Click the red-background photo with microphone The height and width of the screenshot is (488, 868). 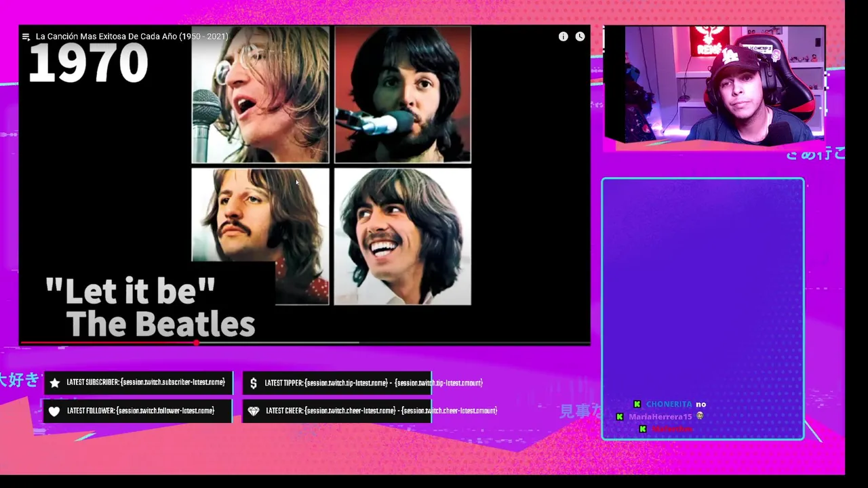(x=403, y=95)
